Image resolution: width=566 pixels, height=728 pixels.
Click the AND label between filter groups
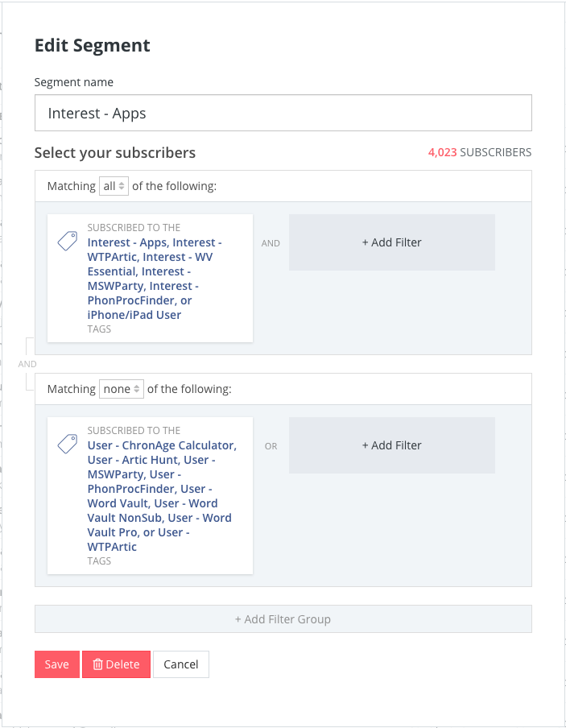click(x=27, y=364)
